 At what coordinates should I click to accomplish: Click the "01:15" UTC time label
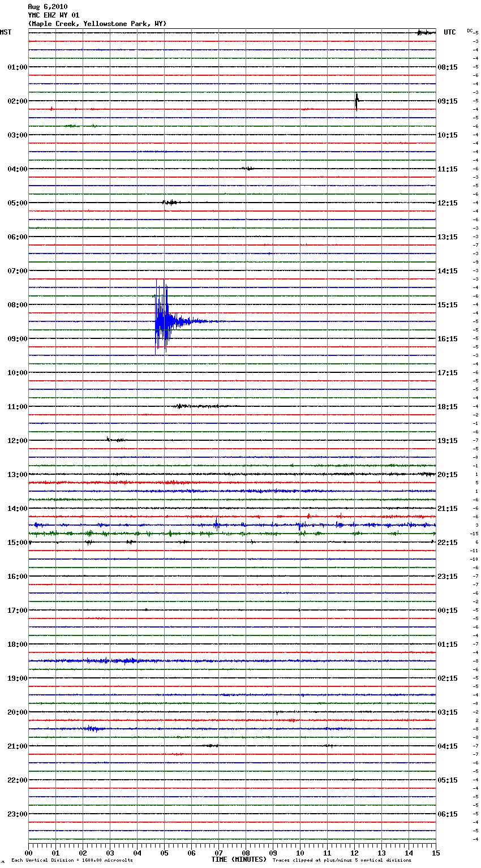click(448, 644)
